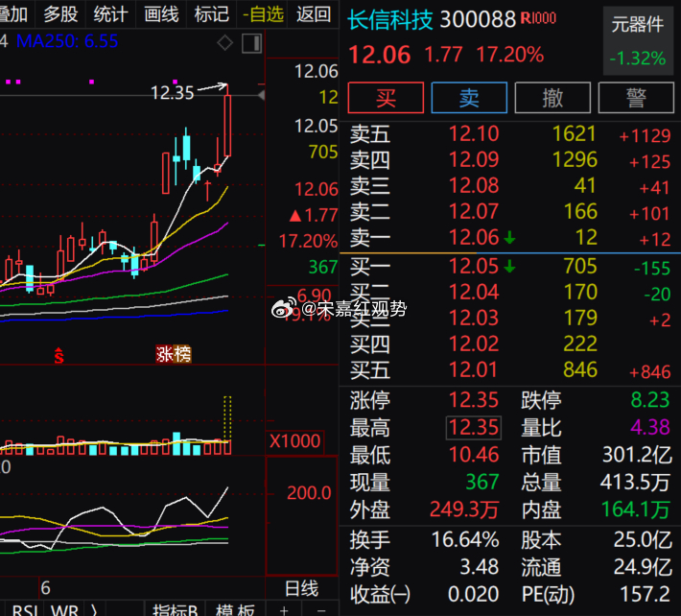Click the gray price-line triangle marker
This screenshot has width=681, height=616.
coord(261,95)
